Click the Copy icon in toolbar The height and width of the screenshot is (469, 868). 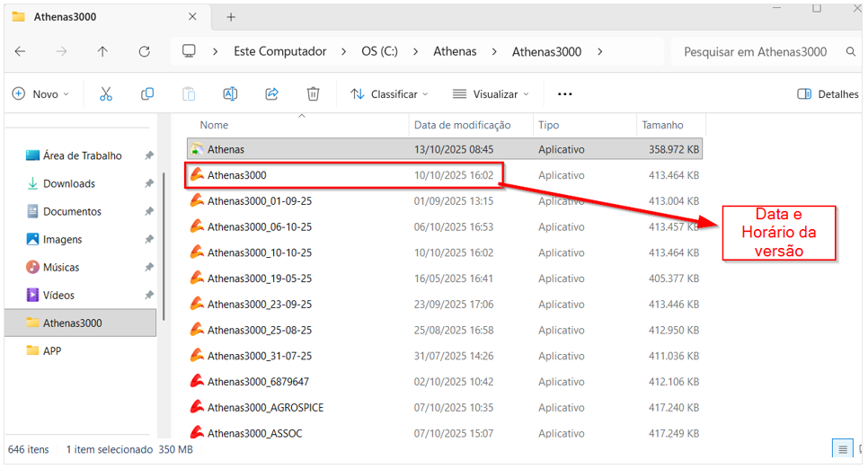[x=147, y=93]
